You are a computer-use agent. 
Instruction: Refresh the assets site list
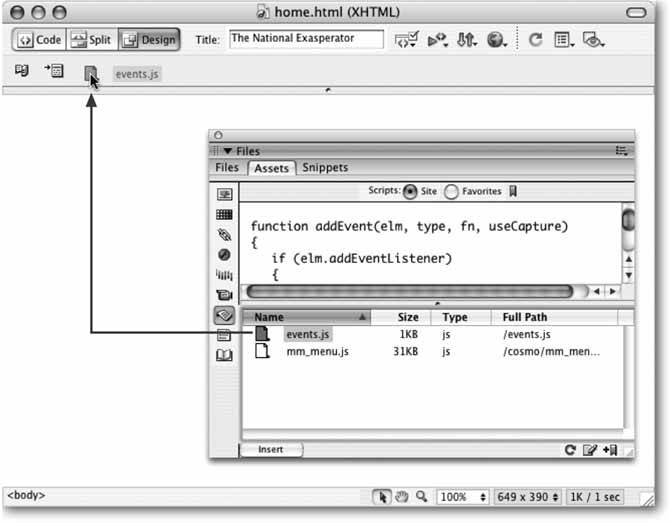point(570,450)
